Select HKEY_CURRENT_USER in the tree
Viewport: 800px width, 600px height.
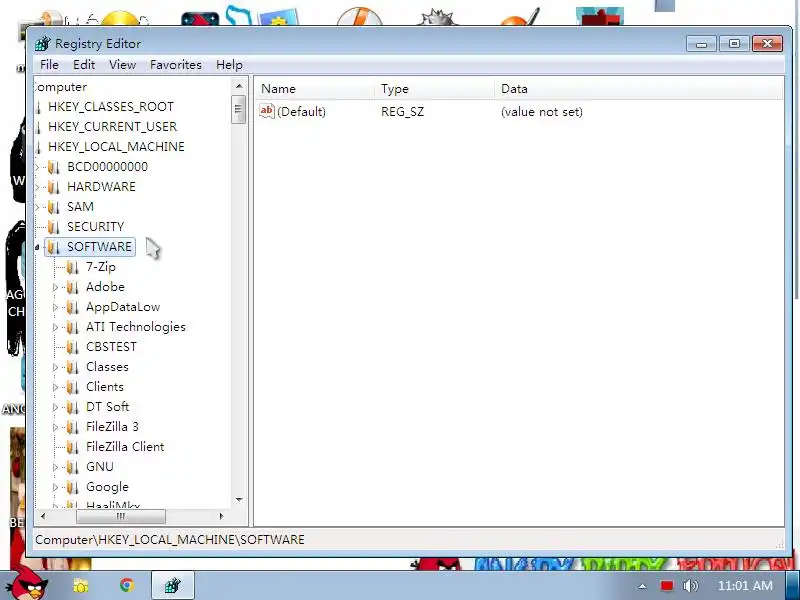click(x=112, y=127)
